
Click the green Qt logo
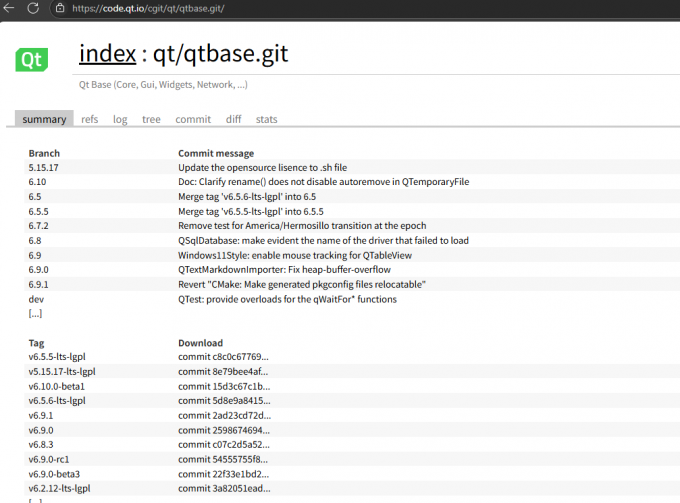(x=32, y=59)
